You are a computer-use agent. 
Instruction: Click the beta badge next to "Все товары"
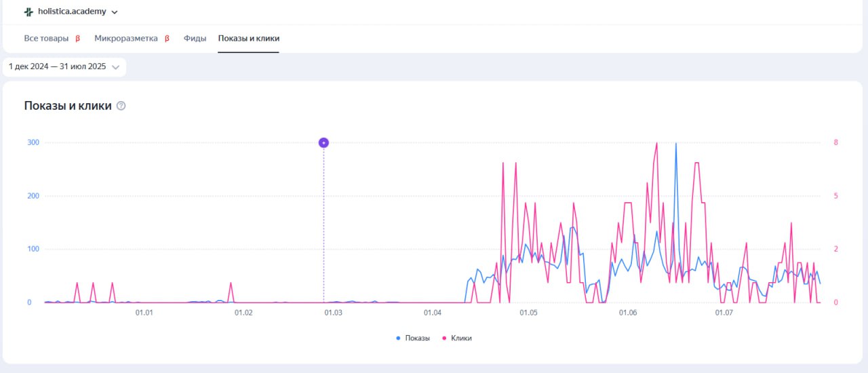point(77,39)
